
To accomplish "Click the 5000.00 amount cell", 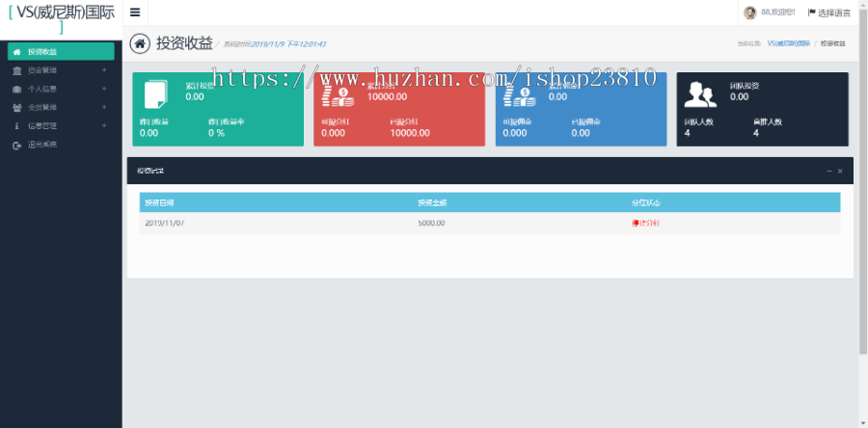I will pos(431,223).
